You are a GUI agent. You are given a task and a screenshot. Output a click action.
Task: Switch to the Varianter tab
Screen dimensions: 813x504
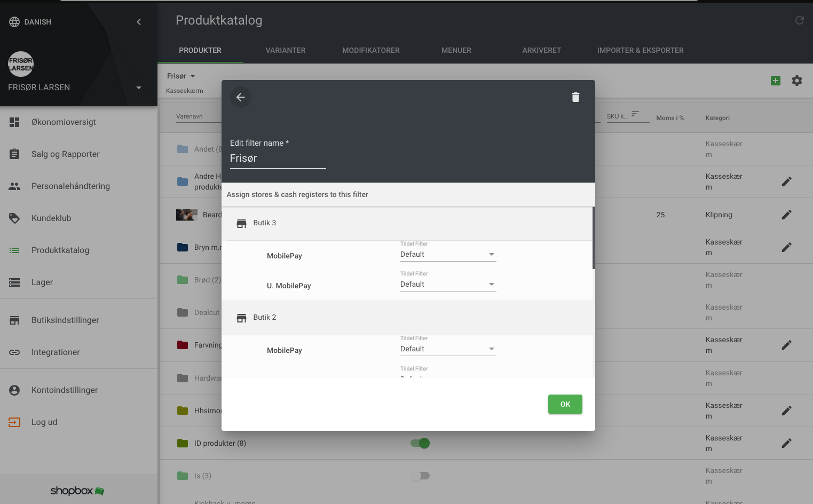pyautogui.click(x=286, y=50)
